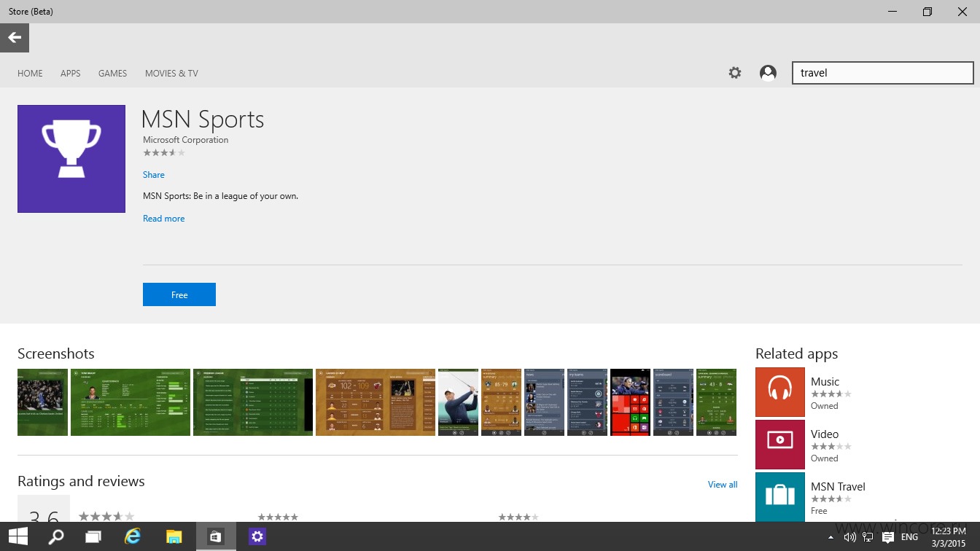Go to the MOVIES & TV tab

tap(171, 74)
